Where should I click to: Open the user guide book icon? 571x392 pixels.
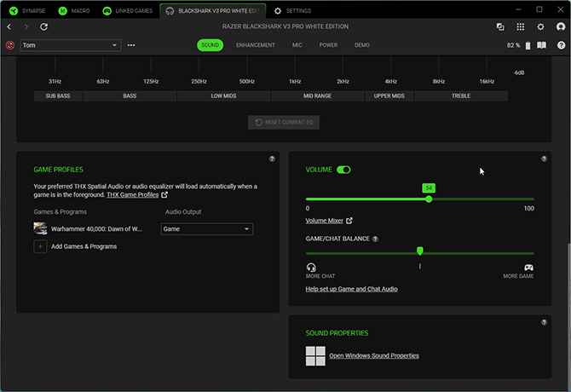[x=541, y=45]
